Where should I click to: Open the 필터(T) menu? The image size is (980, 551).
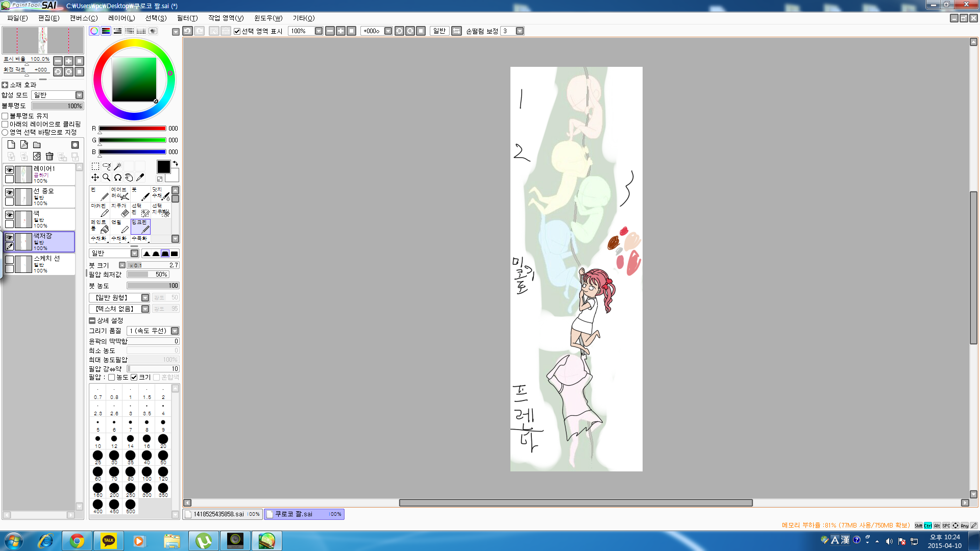pos(187,18)
